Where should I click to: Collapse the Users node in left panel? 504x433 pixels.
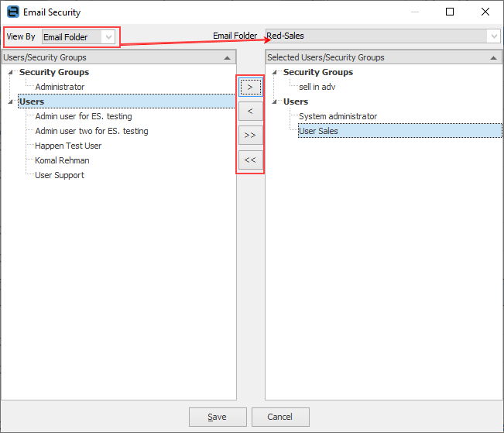11,101
